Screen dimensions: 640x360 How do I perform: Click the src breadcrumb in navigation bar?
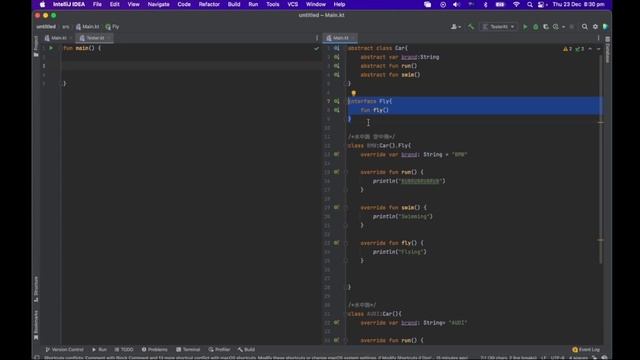click(65, 27)
